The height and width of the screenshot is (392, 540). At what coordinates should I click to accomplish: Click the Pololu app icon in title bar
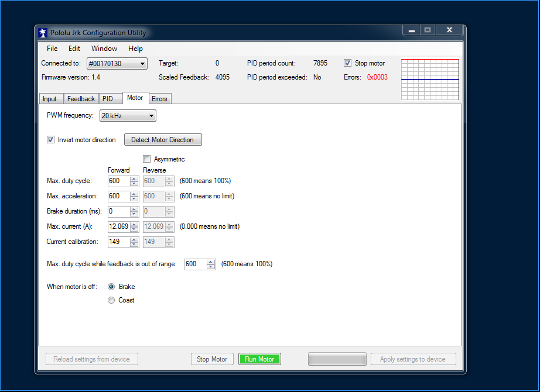point(43,33)
